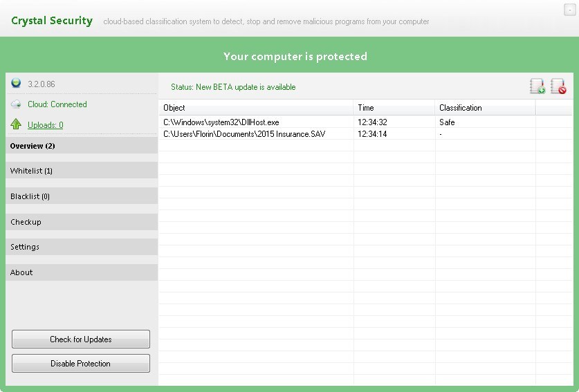Viewport: 579px width, 392px height.
Task: Click the globe version icon
Action: pos(16,83)
